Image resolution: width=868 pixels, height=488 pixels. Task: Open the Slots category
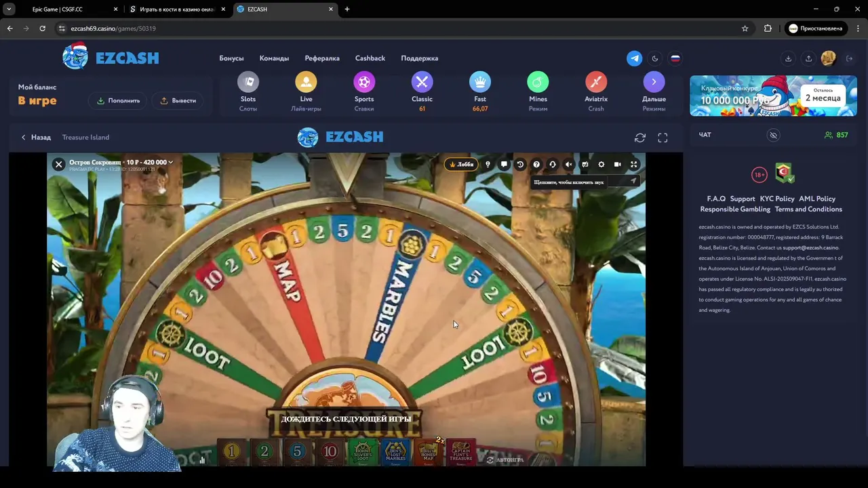pyautogui.click(x=248, y=91)
